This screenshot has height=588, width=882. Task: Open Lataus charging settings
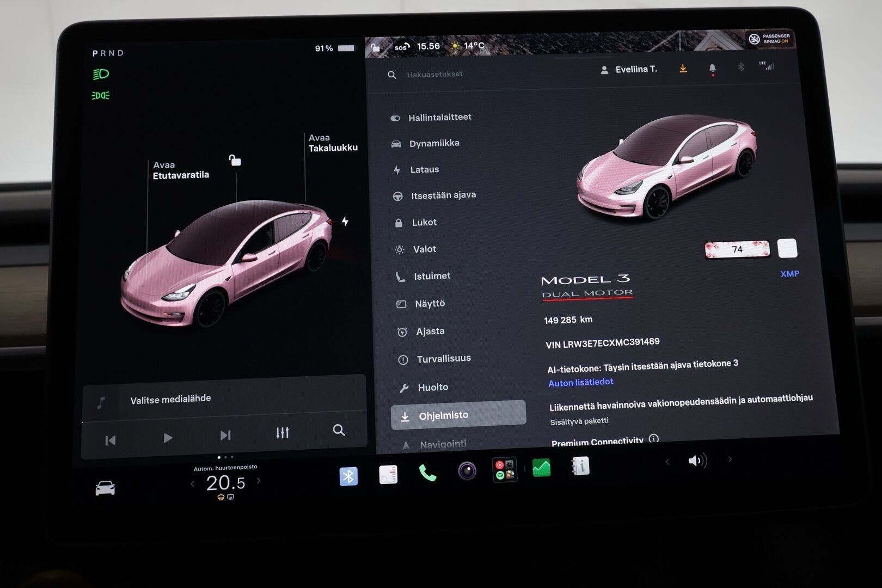(x=416, y=170)
